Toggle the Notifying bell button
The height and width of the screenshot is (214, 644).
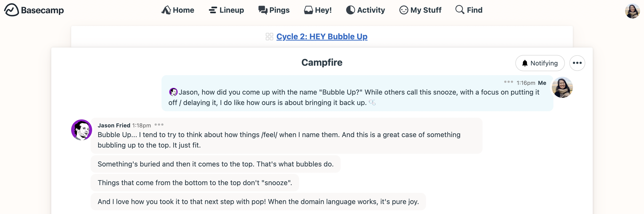(540, 63)
